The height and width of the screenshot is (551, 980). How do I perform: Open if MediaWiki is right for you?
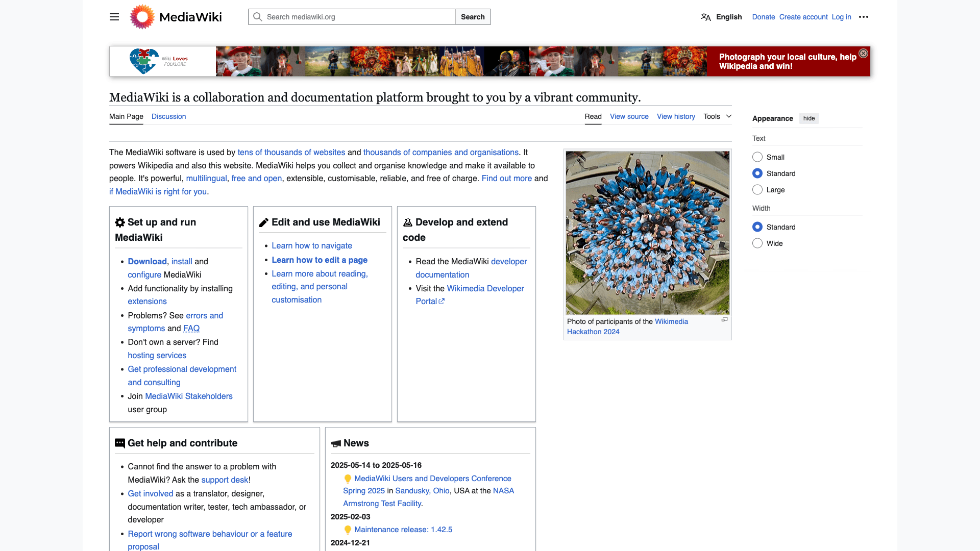(158, 192)
